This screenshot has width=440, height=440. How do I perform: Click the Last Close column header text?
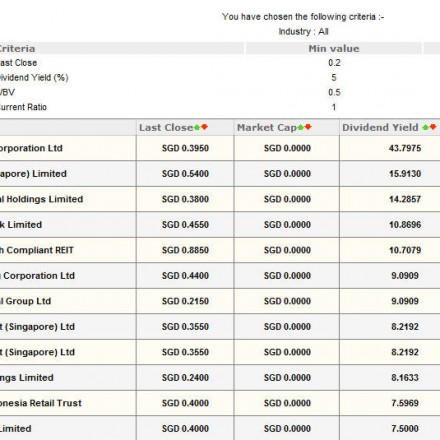[x=166, y=127]
